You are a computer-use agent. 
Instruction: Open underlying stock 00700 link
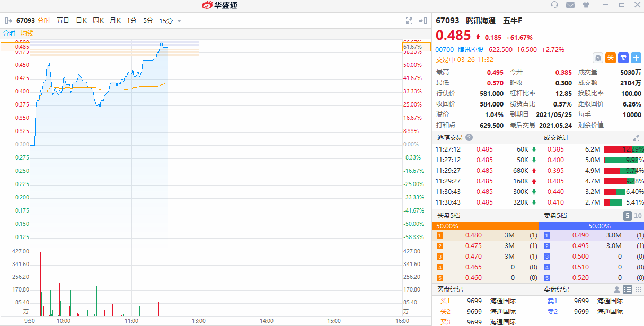coord(445,49)
